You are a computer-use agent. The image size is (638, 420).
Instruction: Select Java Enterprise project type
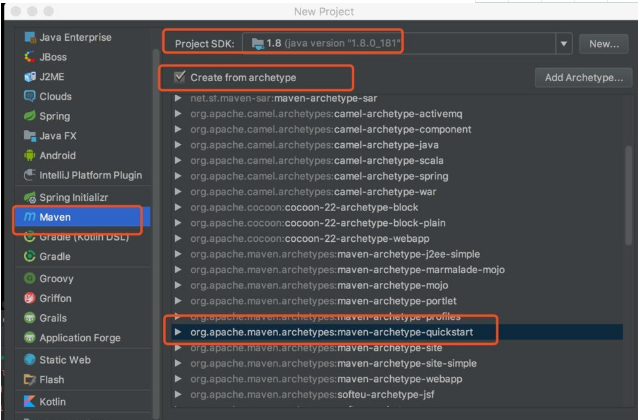pos(75,37)
